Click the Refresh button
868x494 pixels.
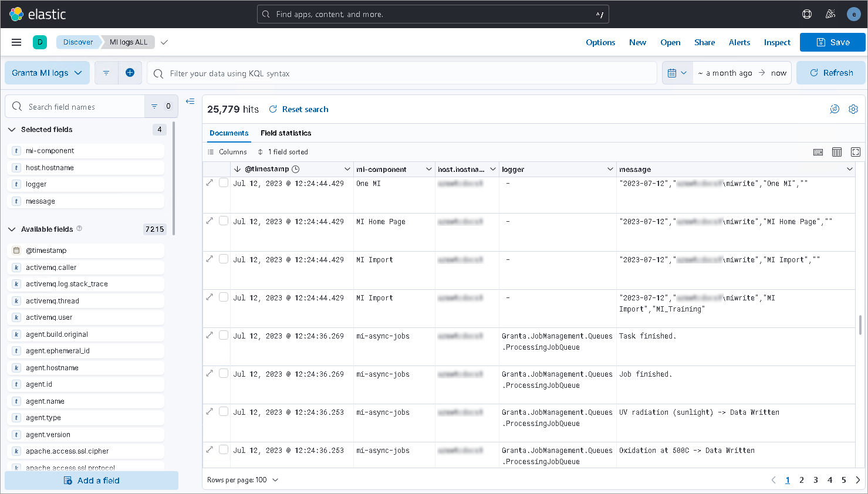click(x=831, y=73)
